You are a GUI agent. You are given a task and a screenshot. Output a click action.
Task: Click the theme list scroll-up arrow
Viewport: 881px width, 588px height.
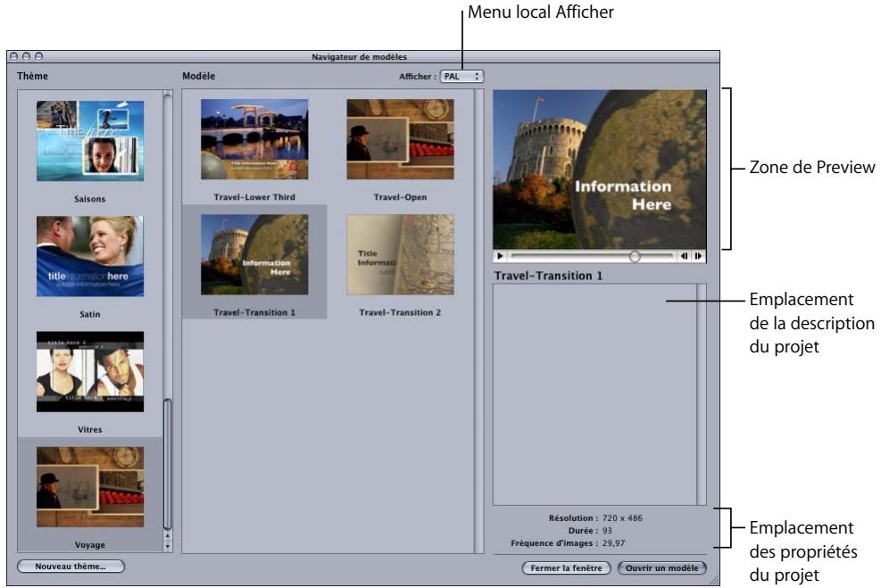168,535
